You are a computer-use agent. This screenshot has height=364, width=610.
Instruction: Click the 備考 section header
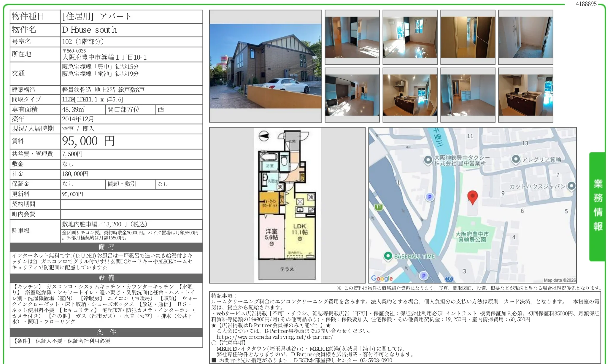point(107,247)
